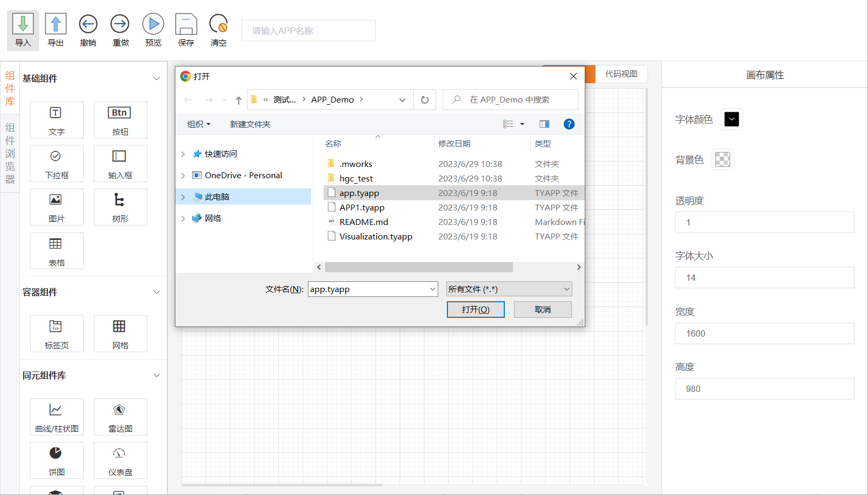Select the 输入框 input box component

click(120, 164)
